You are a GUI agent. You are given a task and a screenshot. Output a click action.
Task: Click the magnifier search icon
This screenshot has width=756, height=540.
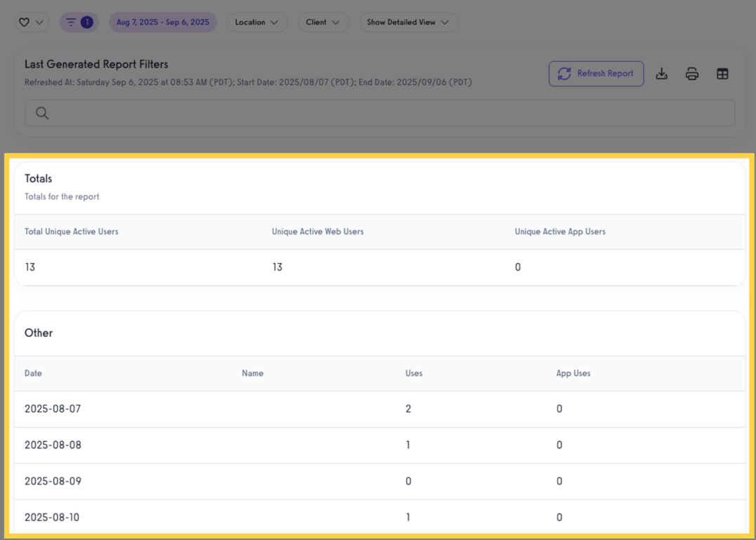coord(42,113)
